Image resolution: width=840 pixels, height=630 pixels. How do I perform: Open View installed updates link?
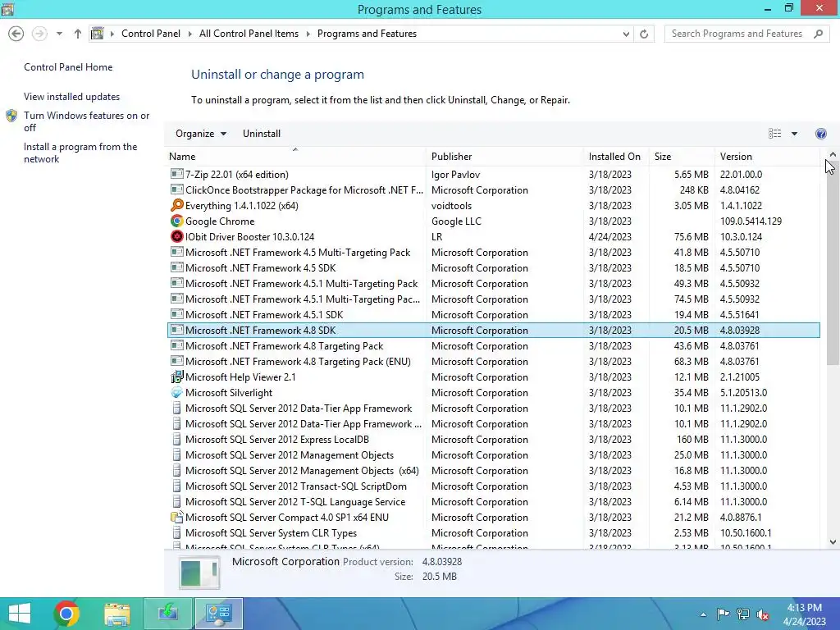pyautogui.click(x=72, y=97)
